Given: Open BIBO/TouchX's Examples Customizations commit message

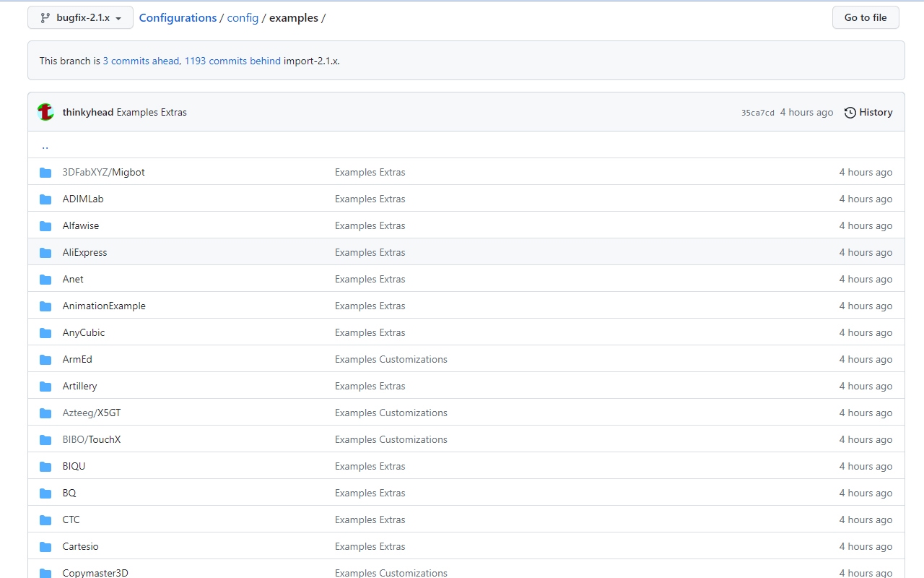Looking at the screenshot, I should coord(391,439).
